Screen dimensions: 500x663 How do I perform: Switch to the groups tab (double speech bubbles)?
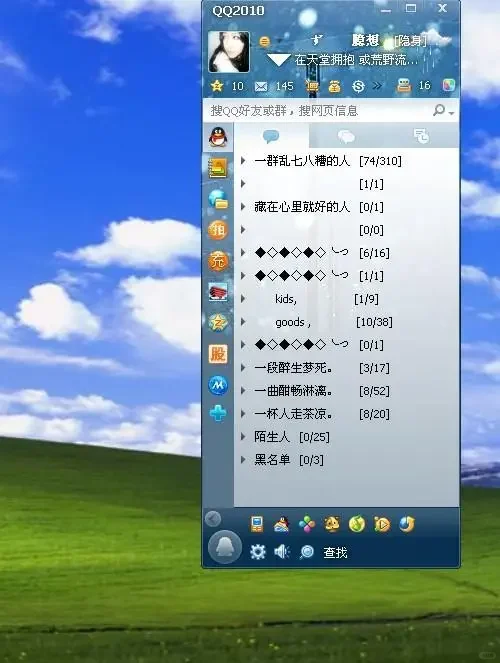click(346, 136)
